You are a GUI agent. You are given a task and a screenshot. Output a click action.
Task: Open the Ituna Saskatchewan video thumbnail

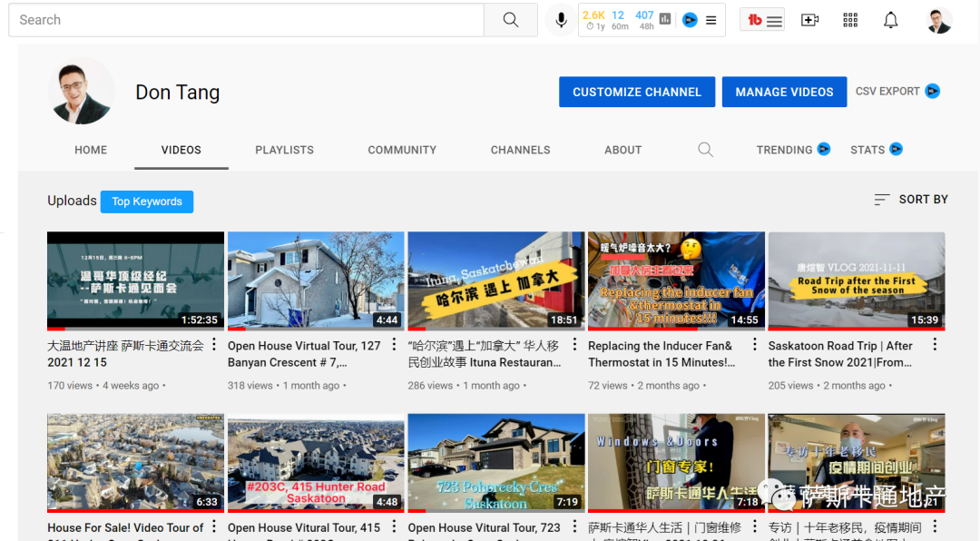(496, 280)
